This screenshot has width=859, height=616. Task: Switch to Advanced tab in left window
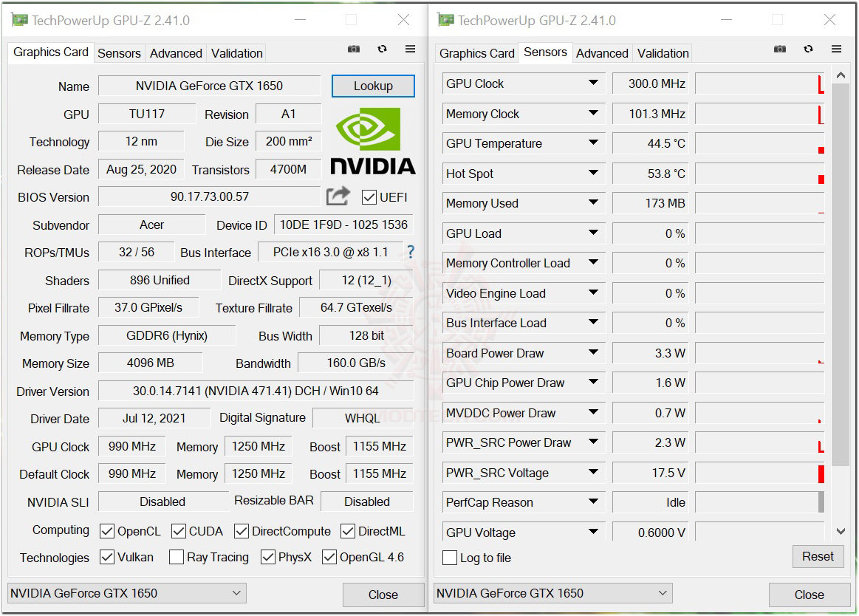tap(176, 53)
